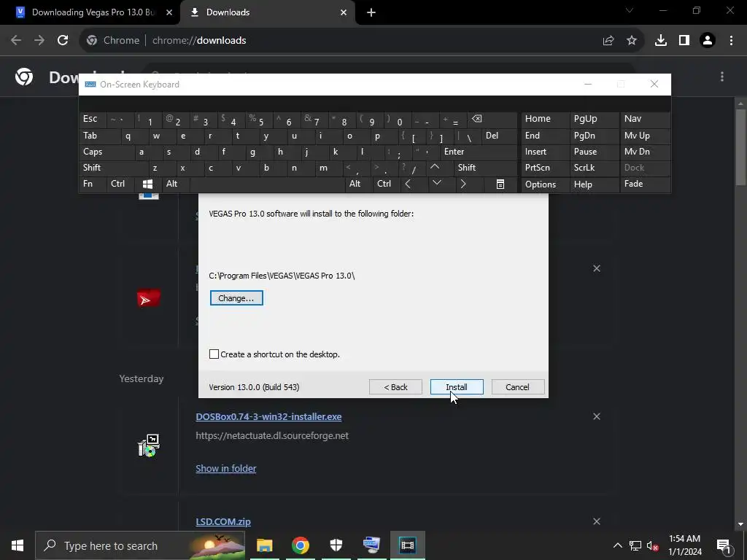
Task: Bookmark this page with the star icon
Action: [x=632, y=41]
